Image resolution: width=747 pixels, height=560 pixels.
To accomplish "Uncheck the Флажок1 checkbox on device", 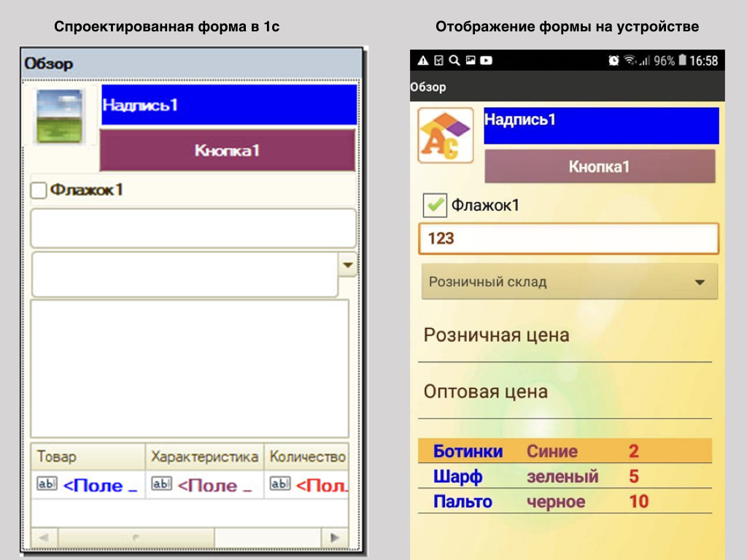I will pos(435,205).
